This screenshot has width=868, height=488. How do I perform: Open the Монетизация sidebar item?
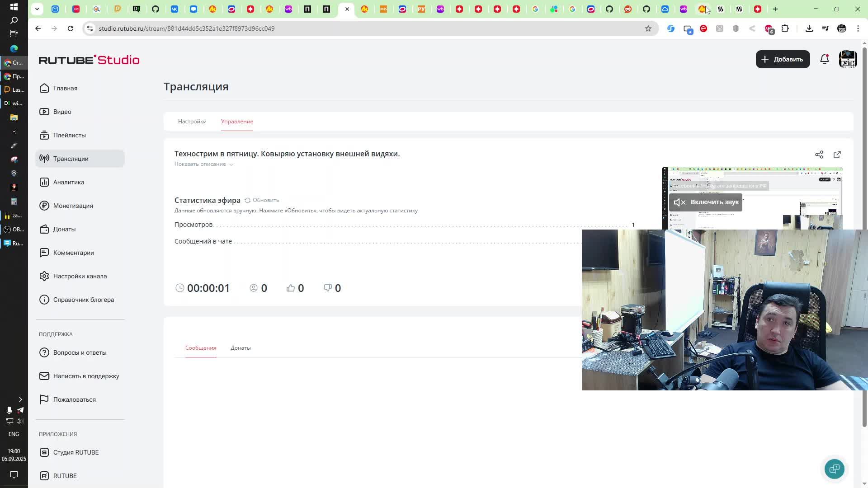(73, 206)
